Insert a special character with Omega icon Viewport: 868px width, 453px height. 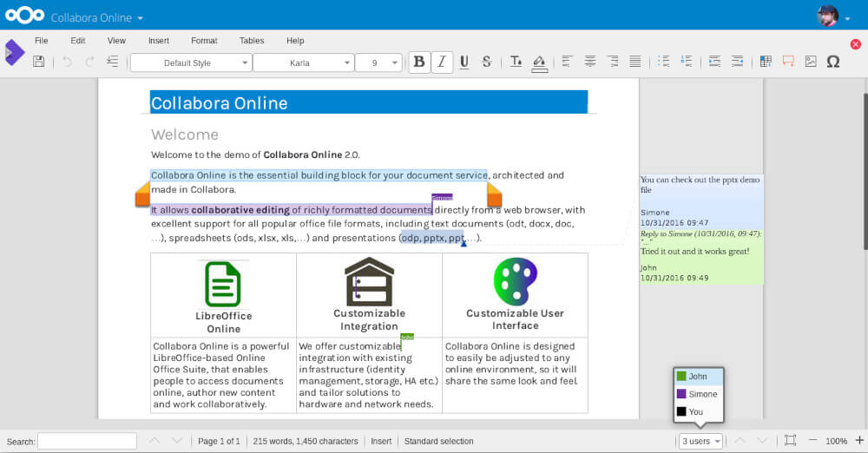[x=833, y=62]
